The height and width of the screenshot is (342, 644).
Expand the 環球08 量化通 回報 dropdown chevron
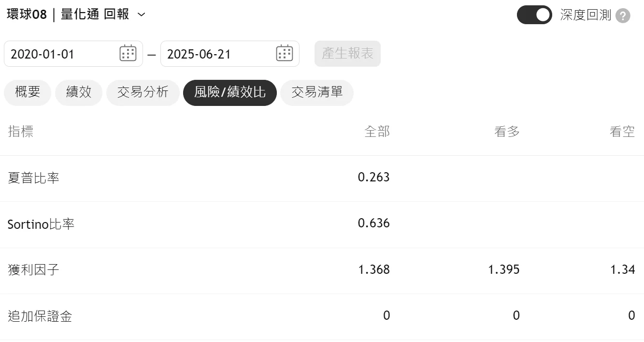141,15
